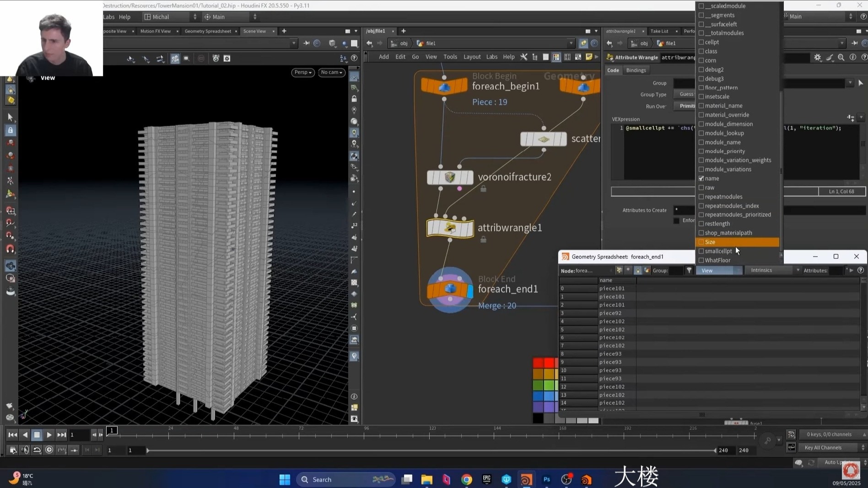
Task: Pick the blue color swatch in palette
Action: (538, 396)
